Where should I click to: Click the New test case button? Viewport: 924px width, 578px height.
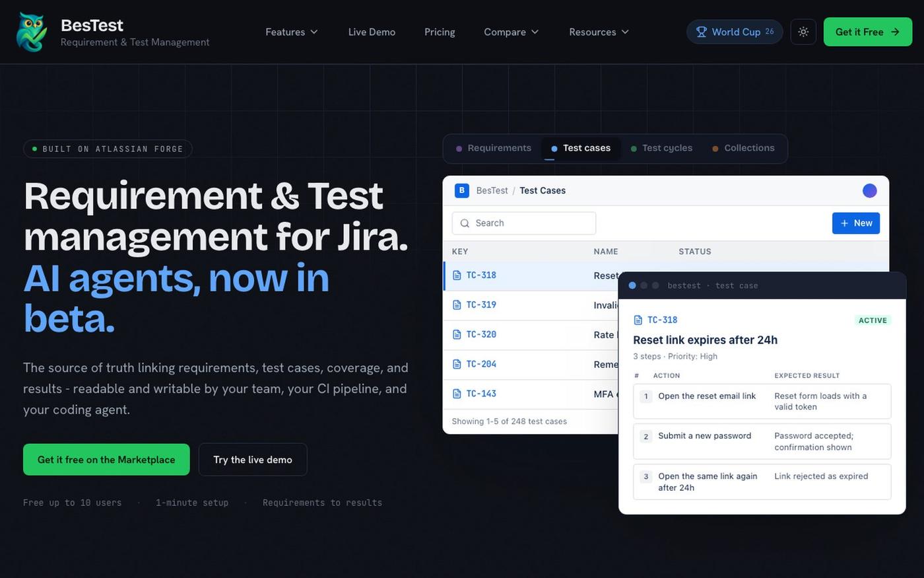[856, 223]
